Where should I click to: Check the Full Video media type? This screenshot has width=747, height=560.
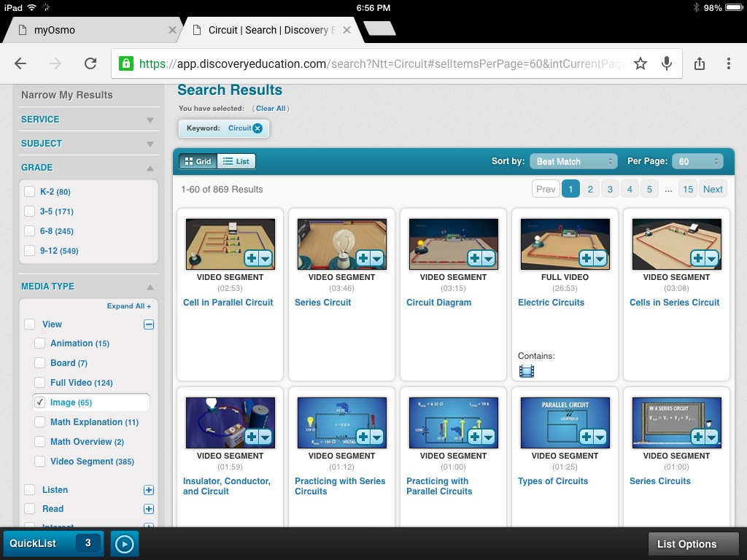pos(40,382)
